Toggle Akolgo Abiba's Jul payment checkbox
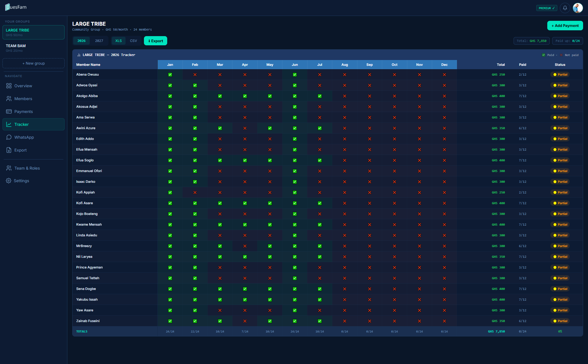Image resolution: width=588 pixels, height=364 pixels. (x=320, y=96)
